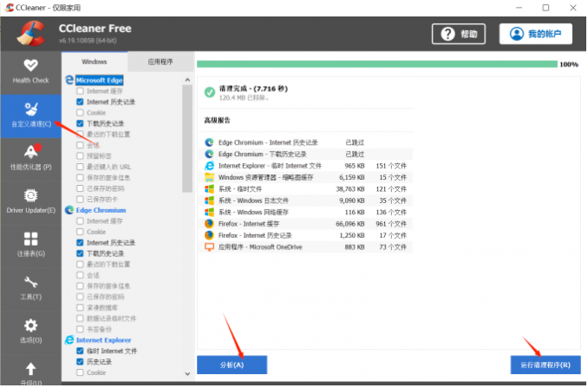Tick Cookie under Microsoft Edge
This screenshot has width=588, height=388.
point(80,113)
